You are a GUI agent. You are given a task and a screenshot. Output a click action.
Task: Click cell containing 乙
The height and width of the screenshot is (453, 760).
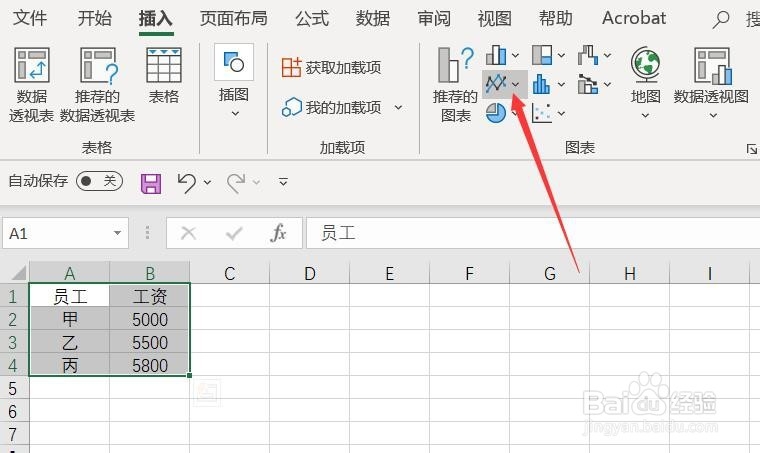pos(69,342)
